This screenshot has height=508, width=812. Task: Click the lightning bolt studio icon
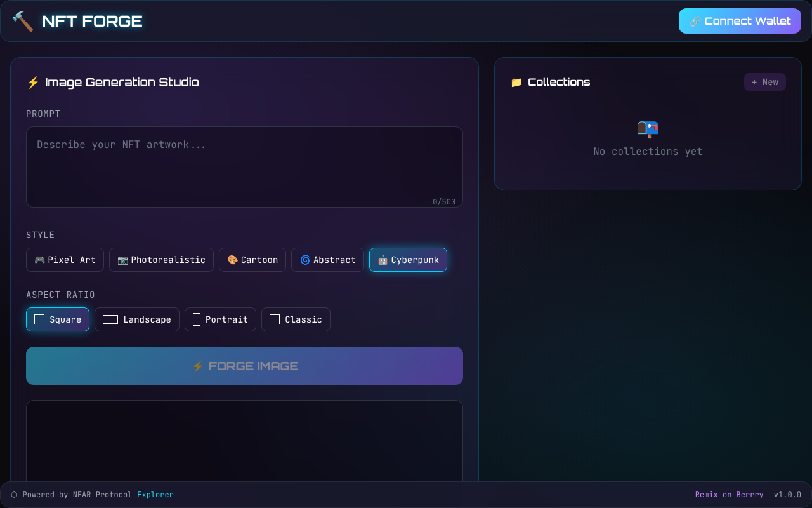pyautogui.click(x=33, y=83)
